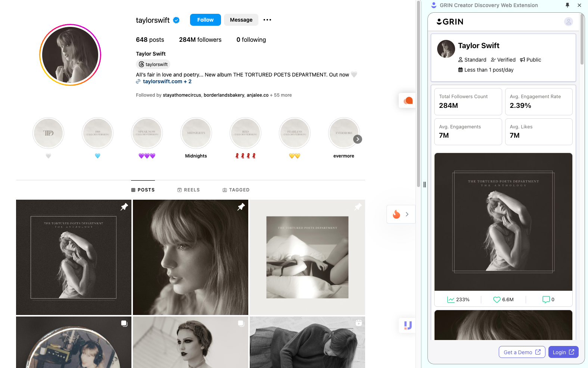Switch to the POSTS tab
The width and height of the screenshot is (588, 368).
pos(143,190)
